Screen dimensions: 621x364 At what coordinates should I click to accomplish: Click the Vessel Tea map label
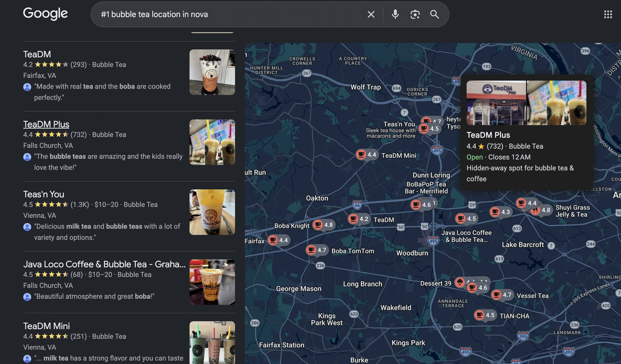(x=533, y=296)
